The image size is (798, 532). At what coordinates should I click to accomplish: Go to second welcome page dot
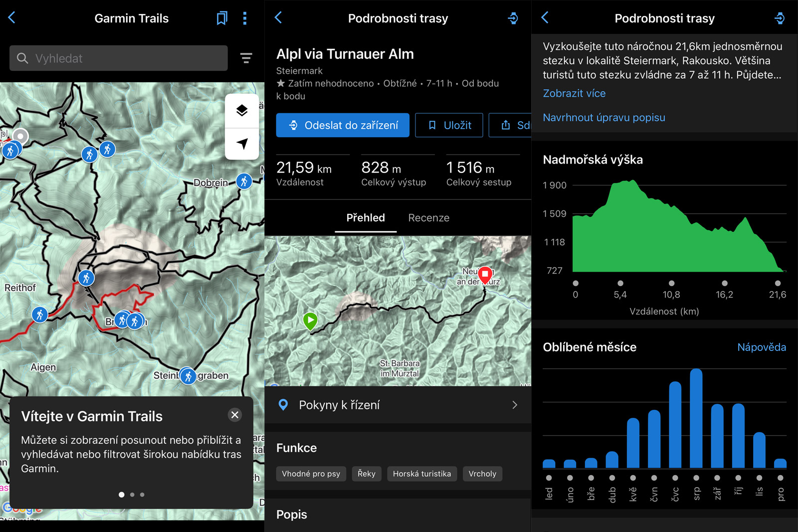tap(132, 495)
